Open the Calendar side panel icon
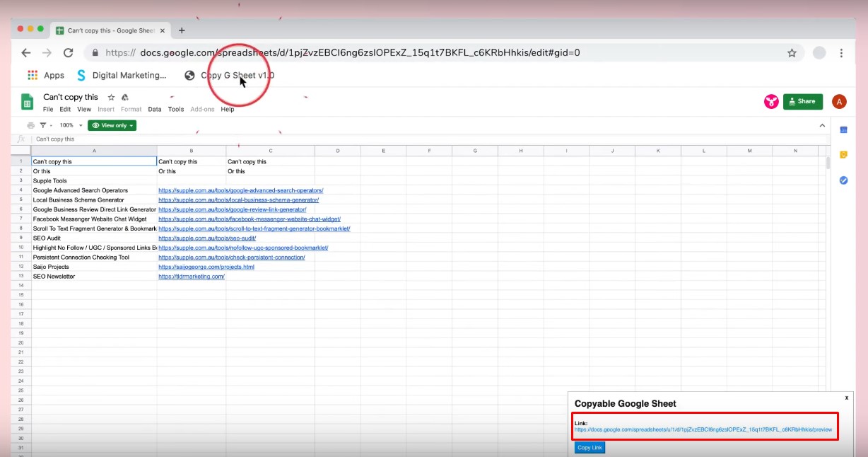The width and height of the screenshot is (868, 457). coord(843,129)
